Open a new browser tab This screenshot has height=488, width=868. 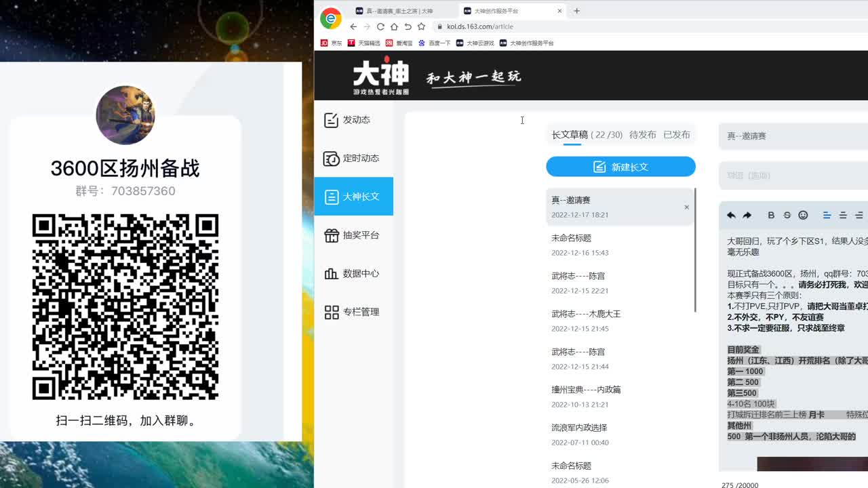point(577,11)
